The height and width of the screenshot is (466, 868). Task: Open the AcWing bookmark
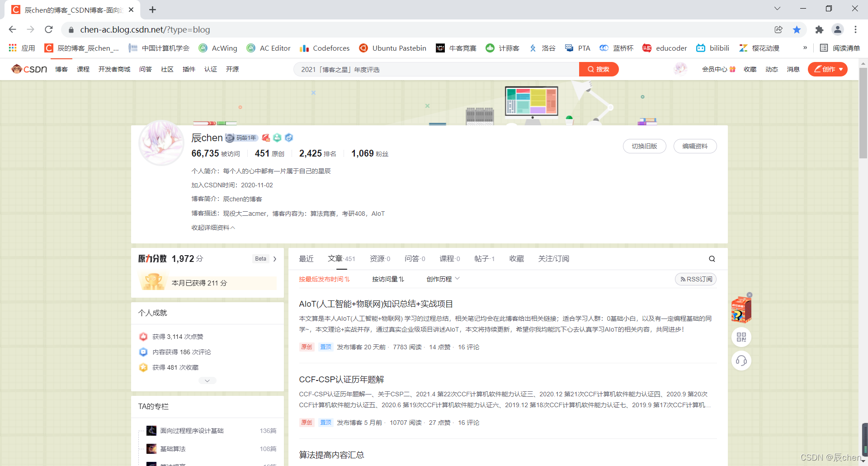click(218, 48)
